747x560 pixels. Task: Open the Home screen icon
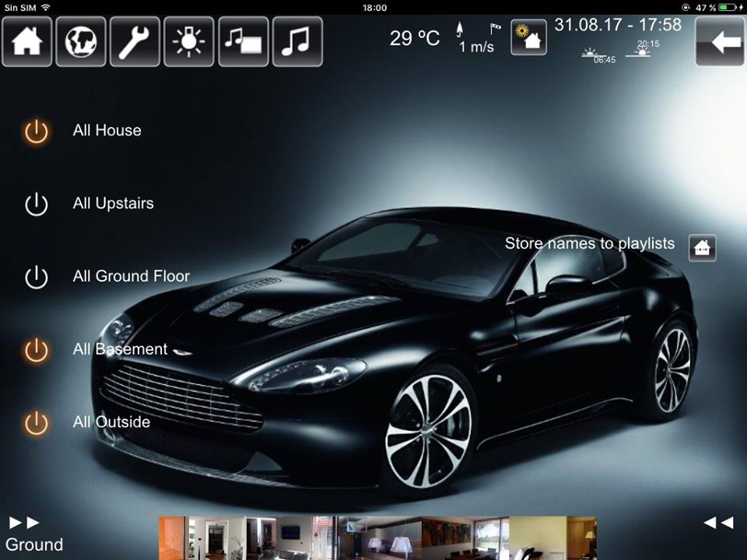pos(26,42)
